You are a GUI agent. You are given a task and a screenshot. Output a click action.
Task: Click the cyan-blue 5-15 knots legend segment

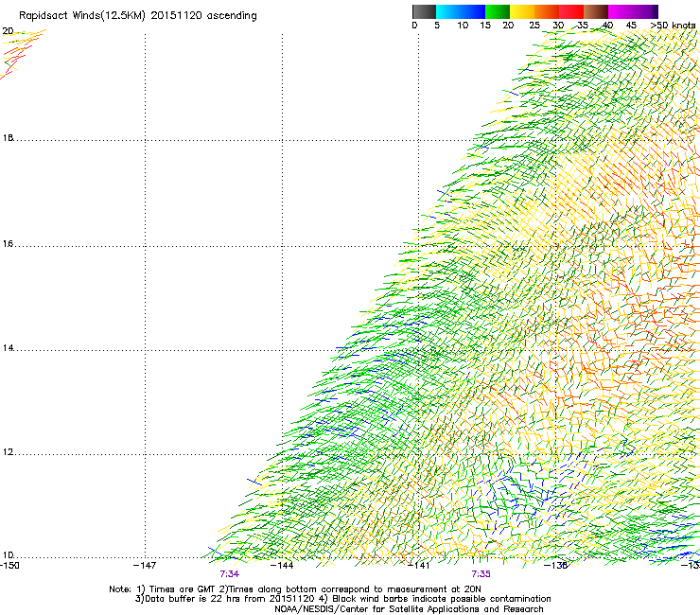(x=461, y=11)
